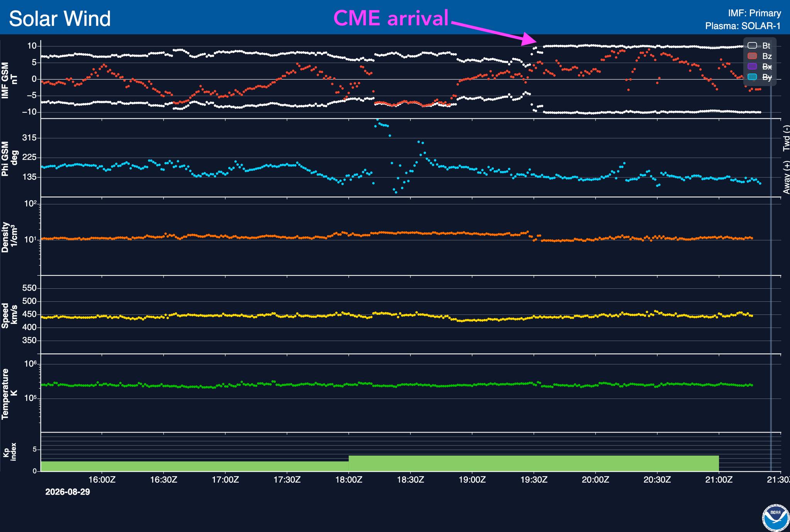Click the '550' speed axis tick
This screenshot has height=532, width=790.
tap(29, 288)
